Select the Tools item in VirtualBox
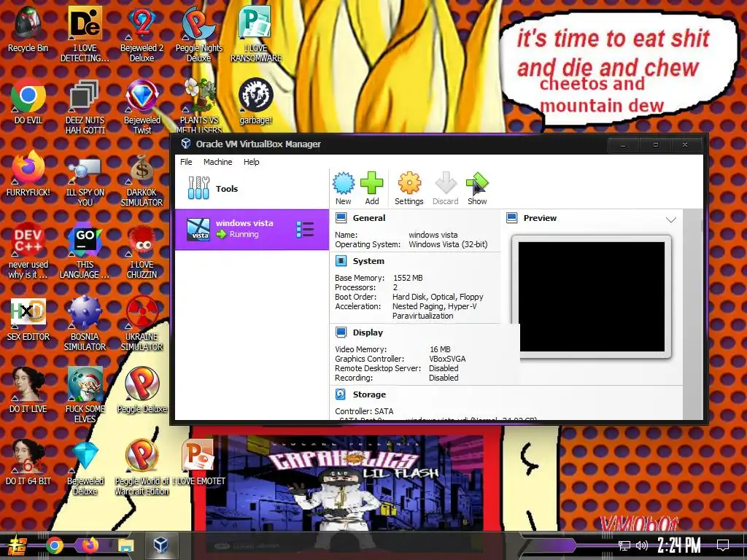Image resolution: width=747 pixels, height=560 pixels. pyautogui.click(x=252, y=189)
